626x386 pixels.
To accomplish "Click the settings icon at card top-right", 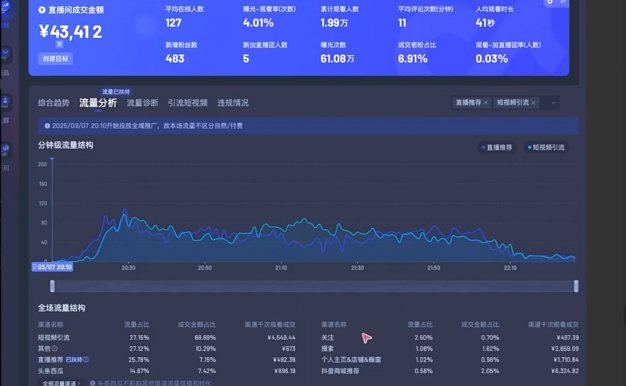I will click(550, 2).
